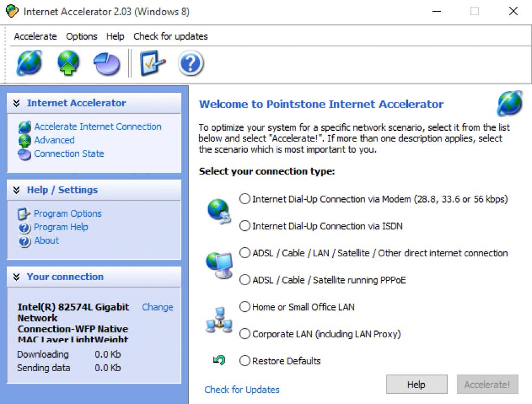This screenshot has width=532, height=404.
Task: Click the icon beside Program Options link
Action: [x=24, y=214]
